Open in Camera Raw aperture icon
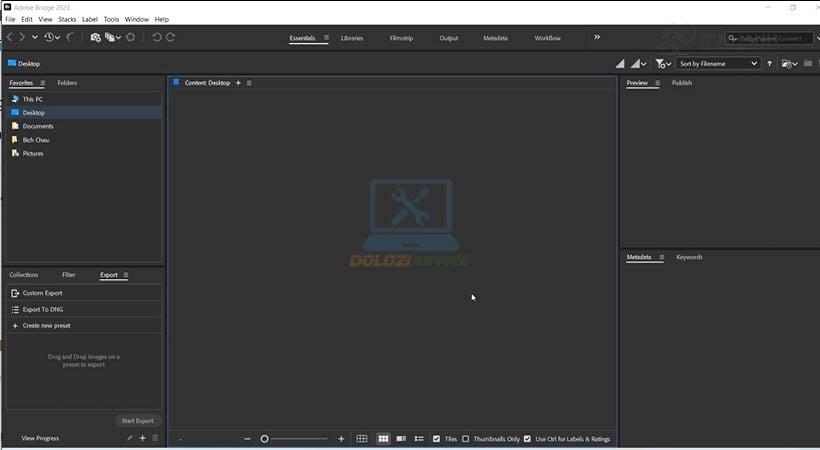This screenshot has width=820, height=450. (x=130, y=37)
